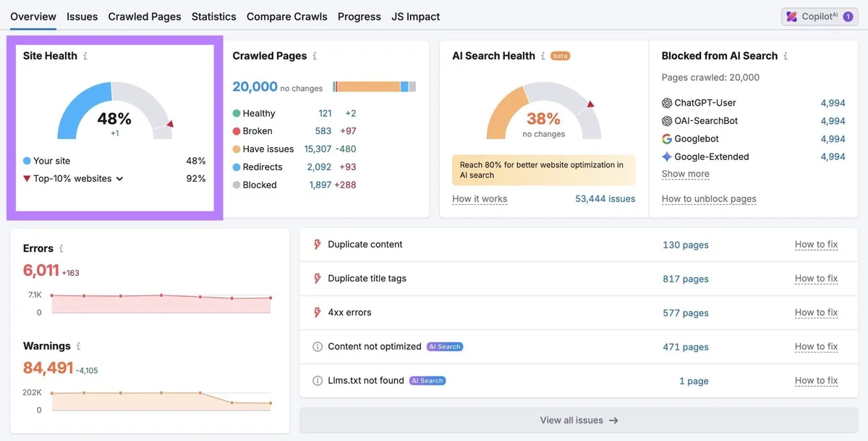Screen dimensions: 868x441
Task: Click the 84,491 warnings total
Action: pos(48,368)
